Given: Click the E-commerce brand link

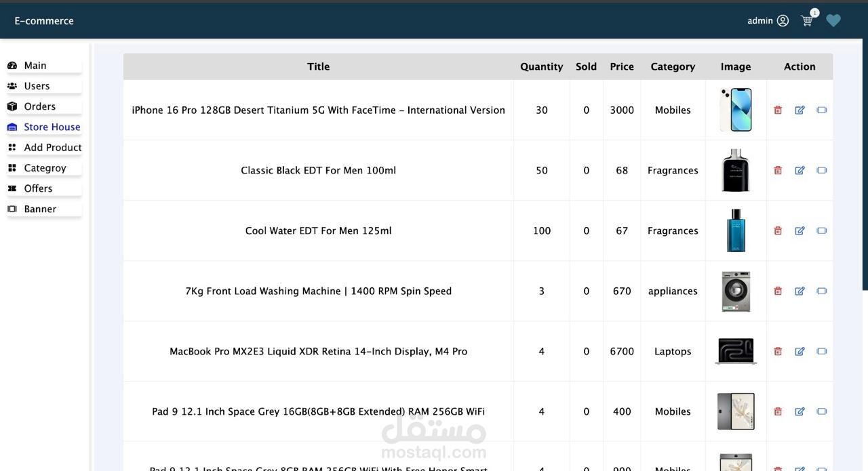Looking at the screenshot, I should point(44,21).
